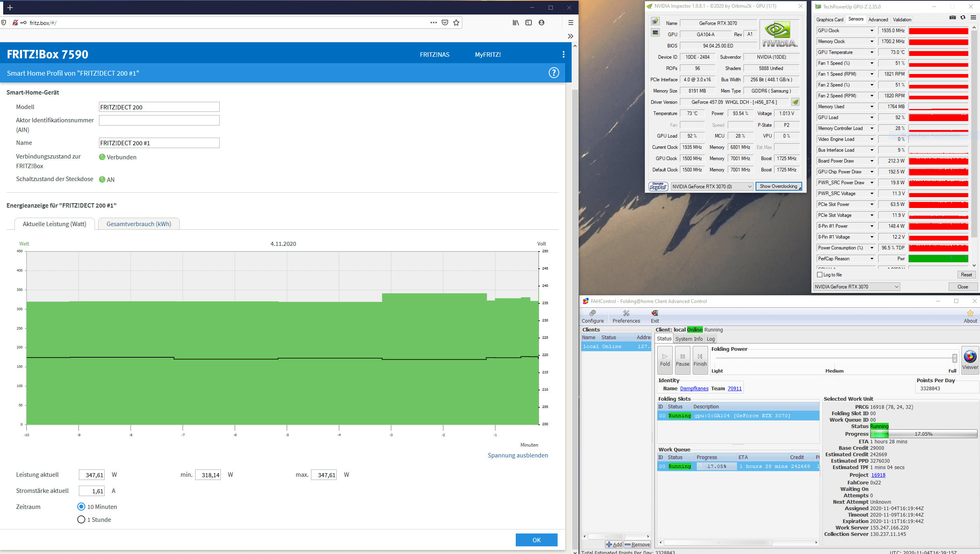Open GPU-Z bottom graphics card selector dropdown
980x554 pixels.
856,286
